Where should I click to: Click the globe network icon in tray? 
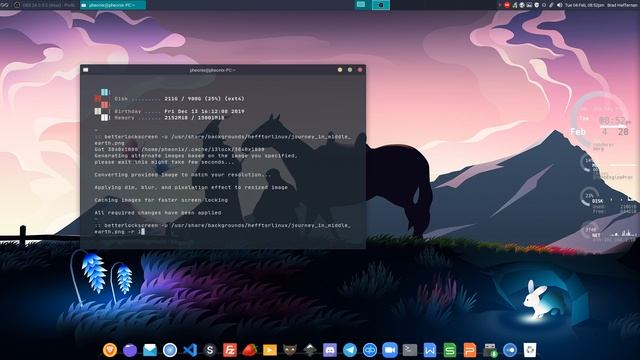(522, 5)
